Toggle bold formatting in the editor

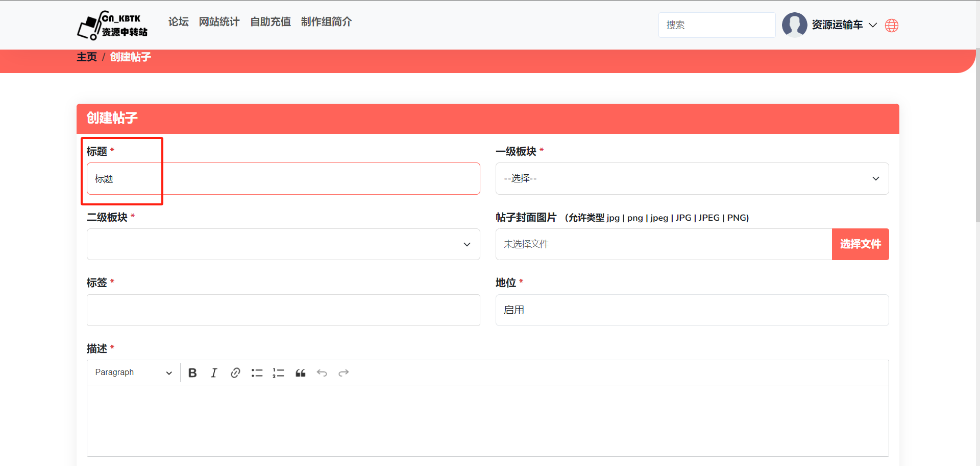[x=192, y=373]
